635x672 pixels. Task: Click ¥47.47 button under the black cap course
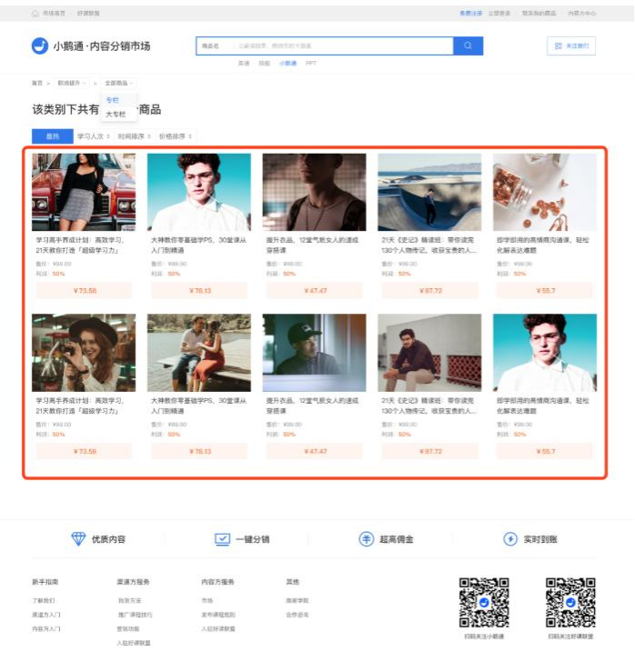[314, 451]
